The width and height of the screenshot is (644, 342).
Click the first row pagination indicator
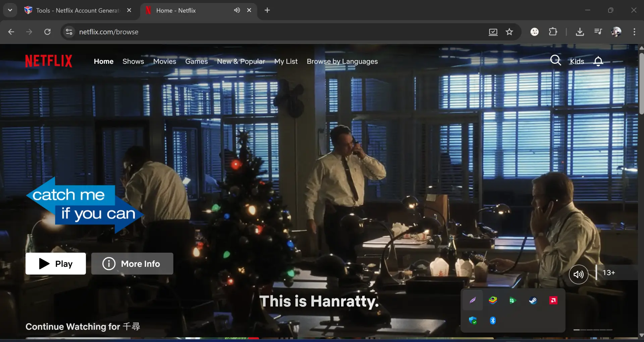click(x=577, y=330)
